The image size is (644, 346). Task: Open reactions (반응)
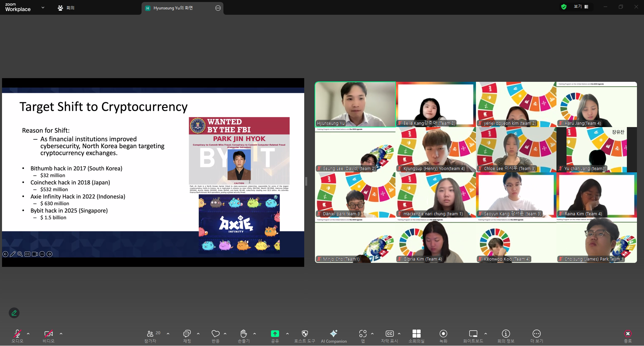[x=215, y=336]
